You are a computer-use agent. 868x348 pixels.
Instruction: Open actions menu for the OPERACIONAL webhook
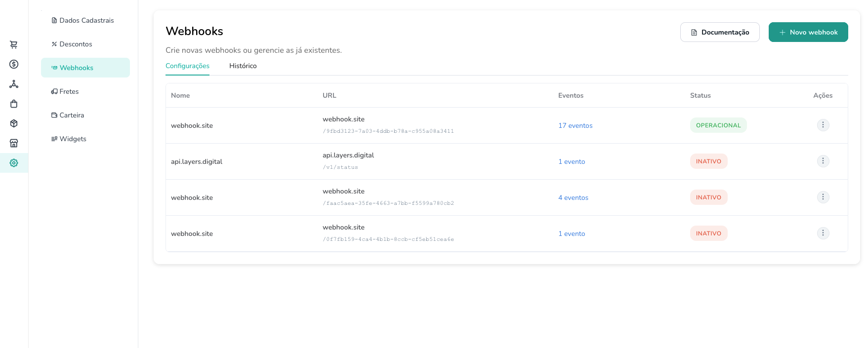(823, 125)
